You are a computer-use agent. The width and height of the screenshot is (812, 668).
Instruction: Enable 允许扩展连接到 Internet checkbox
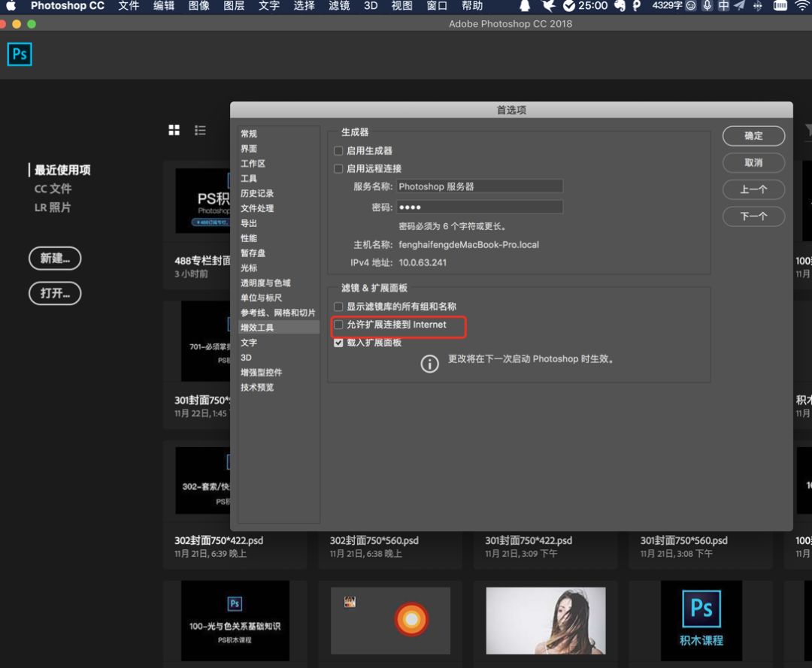click(x=338, y=325)
